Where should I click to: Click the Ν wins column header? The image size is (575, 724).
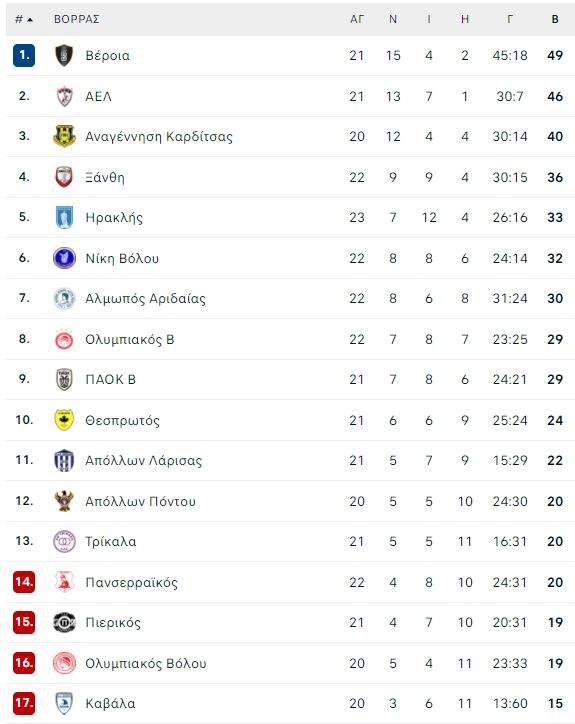click(393, 19)
